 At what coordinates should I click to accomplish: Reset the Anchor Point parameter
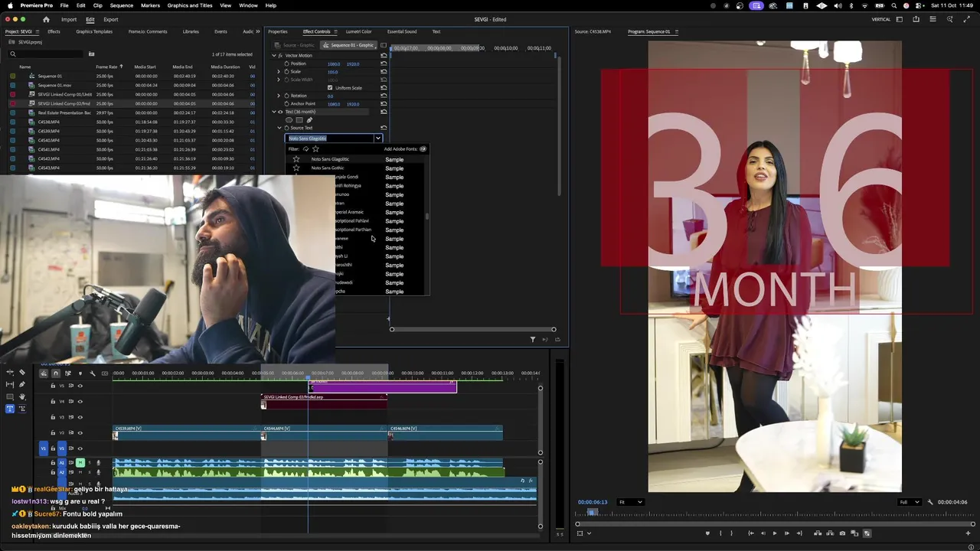(384, 104)
